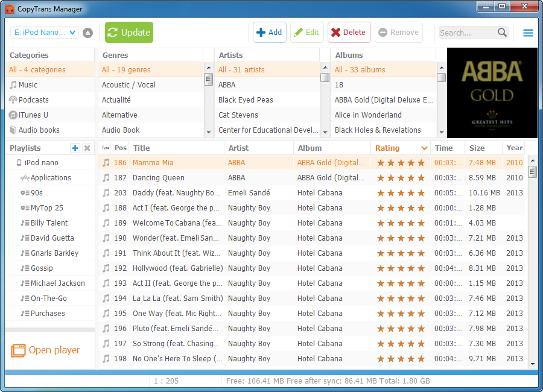
Task: Click the 90s smart playlist gear icon
Action: pyautogui.click(x=25, y=193)
